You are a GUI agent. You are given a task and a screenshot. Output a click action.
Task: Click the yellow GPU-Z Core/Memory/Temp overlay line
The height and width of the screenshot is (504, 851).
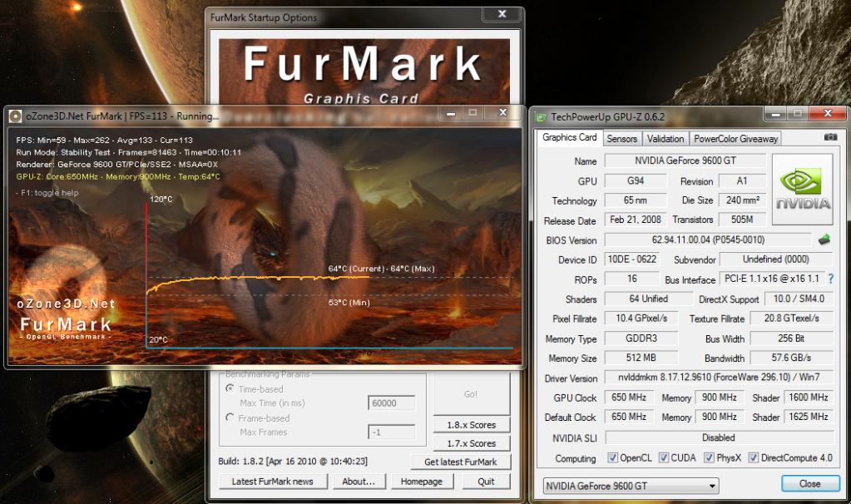point(118,176)
